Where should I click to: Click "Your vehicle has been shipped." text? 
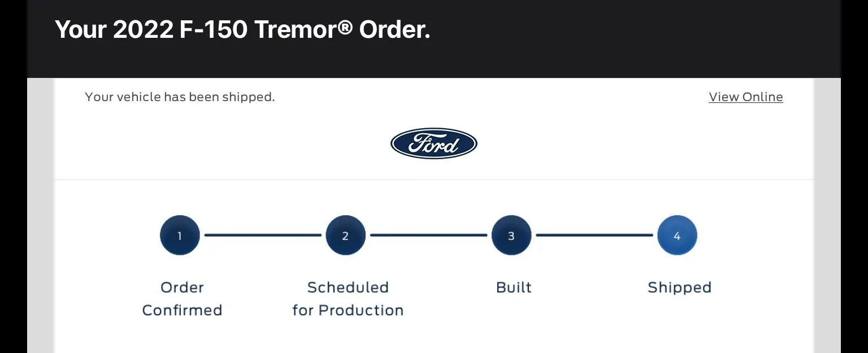(x=180, y=97)
